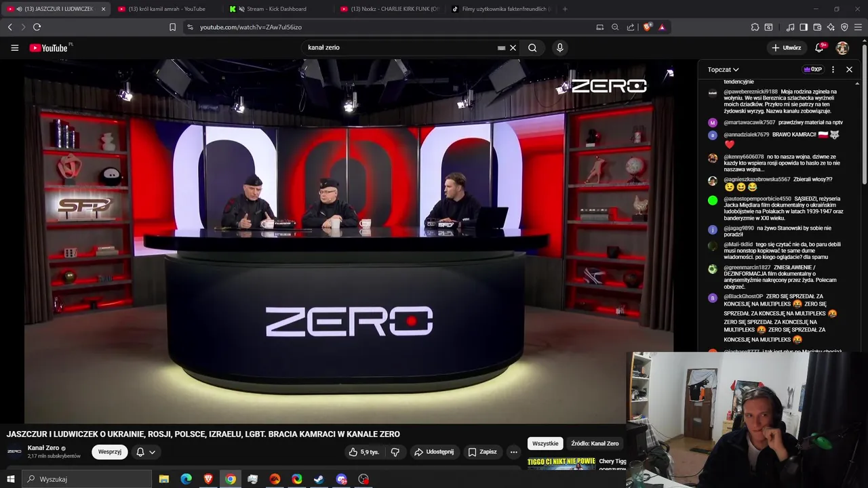Open the YouTube hamburger guide menu
868x488 pixels.
coord(14,47)
